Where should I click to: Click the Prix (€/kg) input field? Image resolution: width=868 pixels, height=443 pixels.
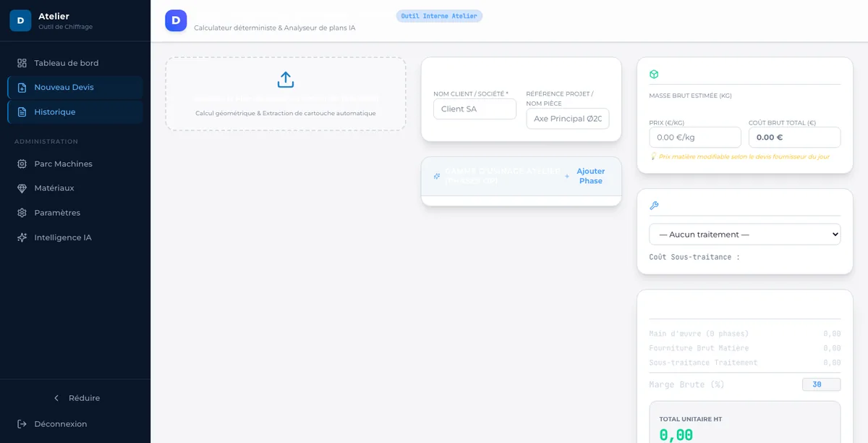(x=695, y=138)
